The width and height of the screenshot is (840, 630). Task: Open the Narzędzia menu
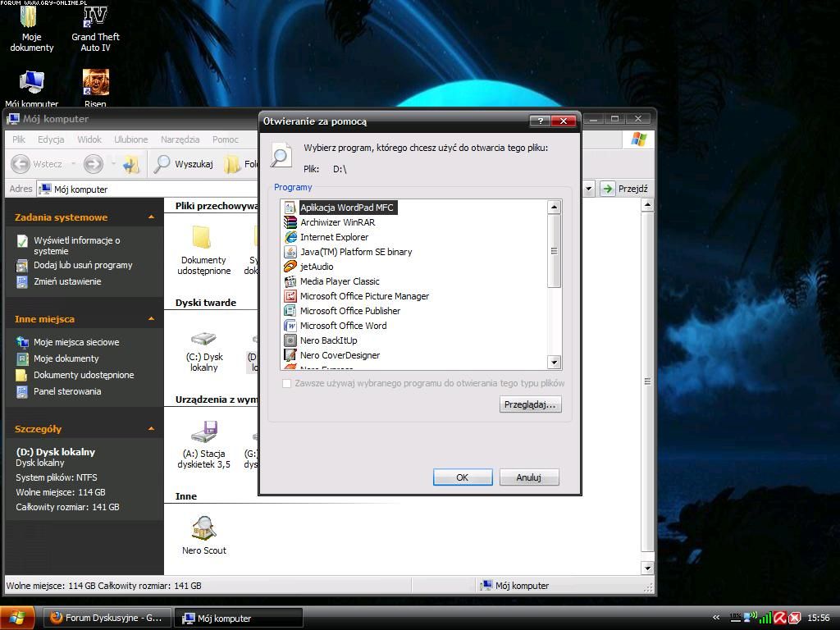tap(180, 139)
